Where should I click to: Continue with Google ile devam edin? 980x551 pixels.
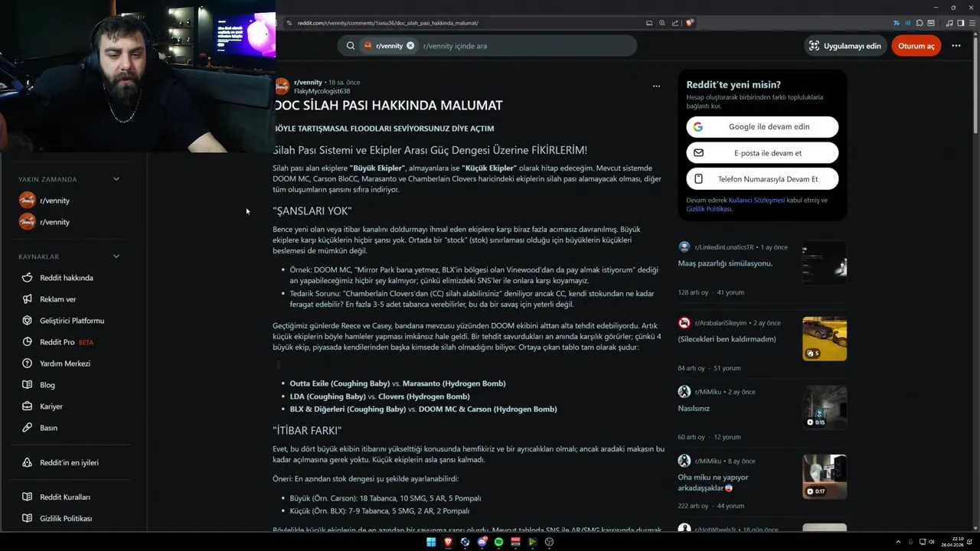pyautogui.click(x=762, y=127)
